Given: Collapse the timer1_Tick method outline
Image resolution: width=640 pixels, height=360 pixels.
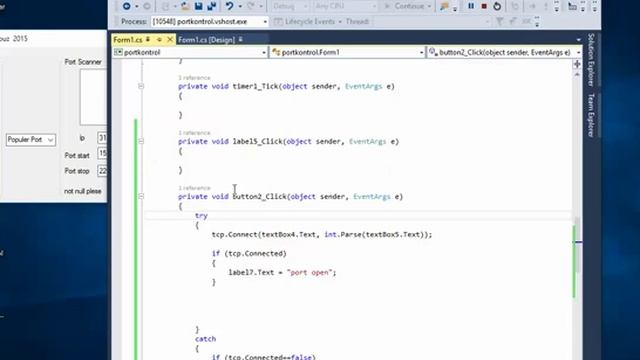Looking at the screenshot, I should (x=141, y=86).
